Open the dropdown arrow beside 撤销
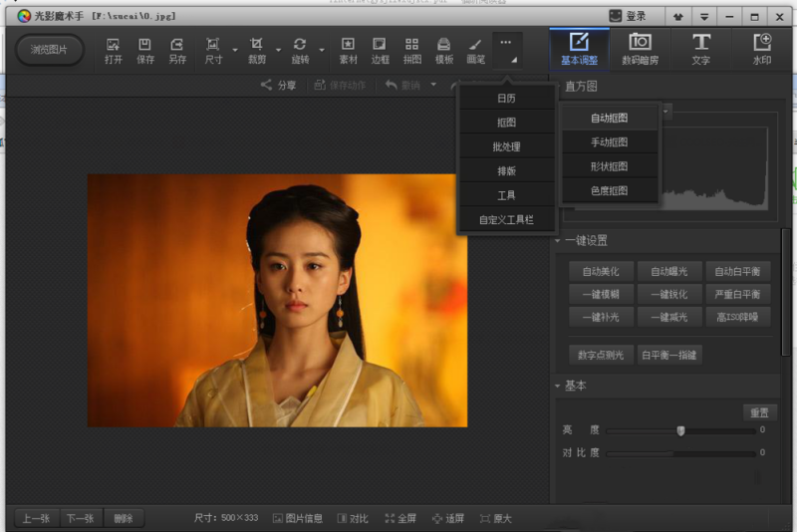Screen dimensions: 797x532 tap(433, 85)
